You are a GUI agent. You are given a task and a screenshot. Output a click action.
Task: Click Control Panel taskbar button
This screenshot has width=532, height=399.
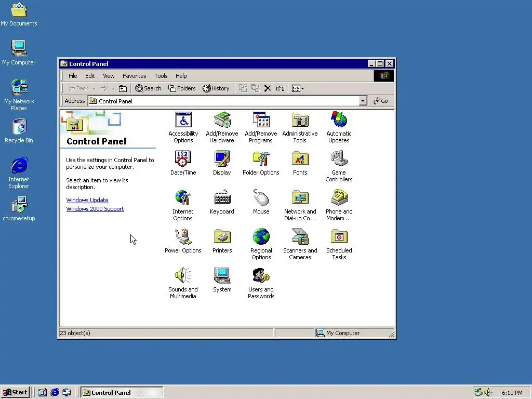point(122,393)
